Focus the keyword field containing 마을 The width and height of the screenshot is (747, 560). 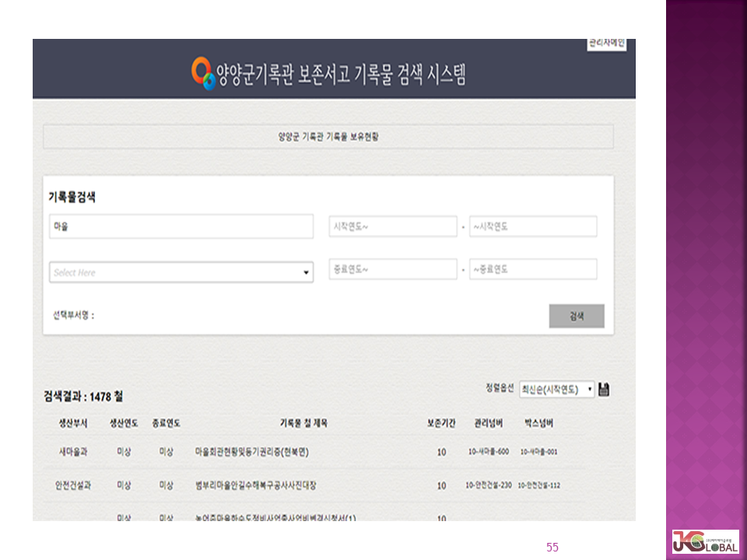tap(181, 226)
